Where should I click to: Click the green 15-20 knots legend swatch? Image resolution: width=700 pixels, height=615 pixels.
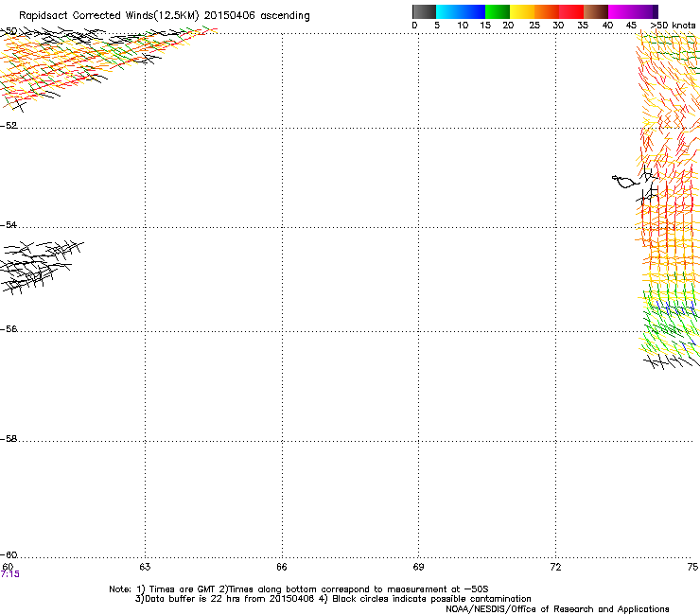click(498, 11)
